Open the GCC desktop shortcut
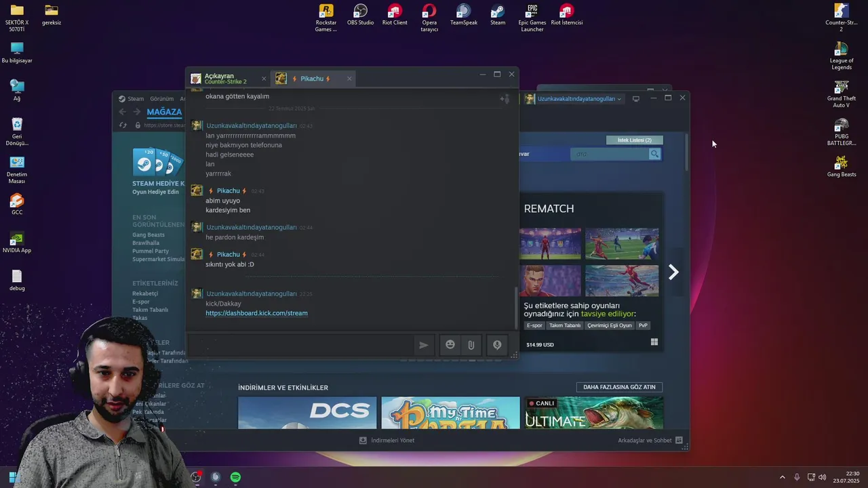868x488 pixels. 17,204
